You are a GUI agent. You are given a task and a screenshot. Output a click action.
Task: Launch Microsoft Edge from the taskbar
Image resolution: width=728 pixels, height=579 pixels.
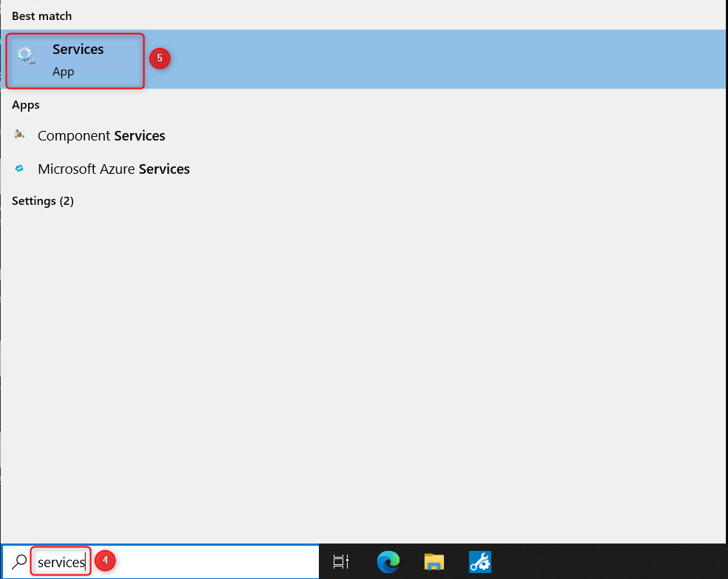[388, 562]
